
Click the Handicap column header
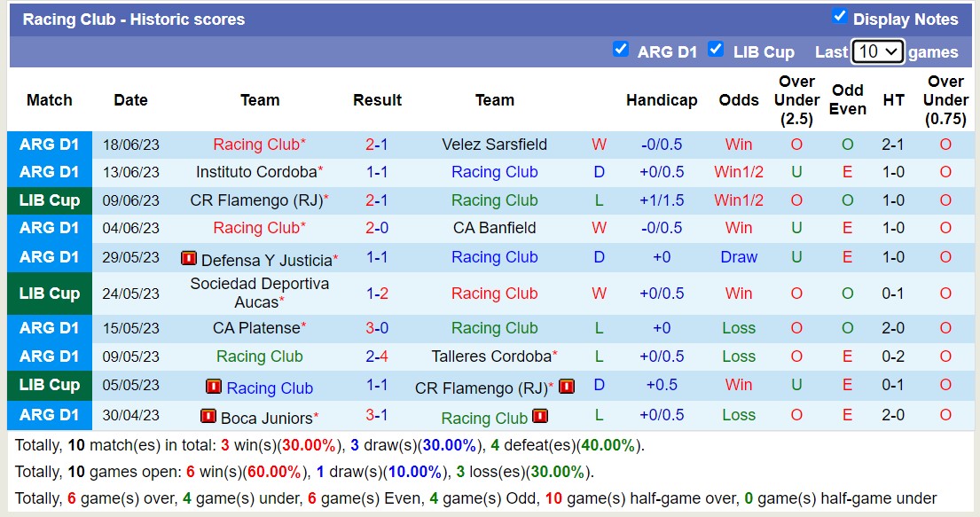[x=662, y=100]
